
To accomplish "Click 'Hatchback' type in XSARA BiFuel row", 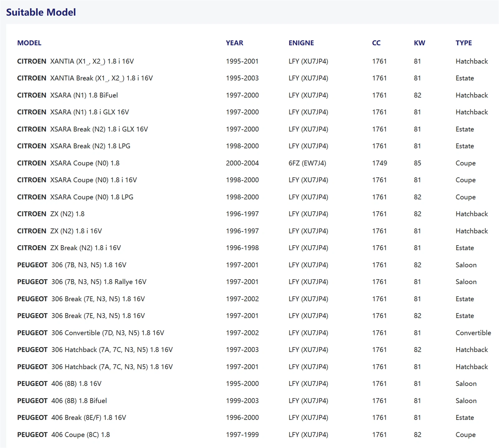I will (472, 95).
